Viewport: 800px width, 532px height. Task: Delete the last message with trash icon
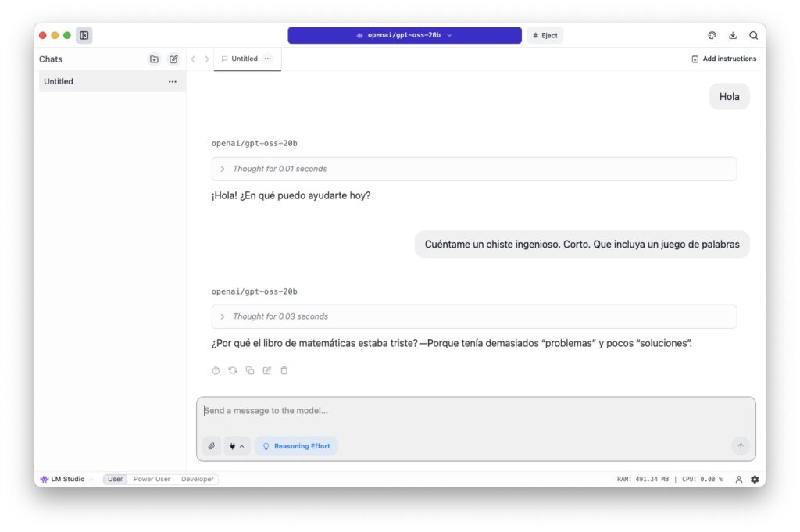[x=284, y=370]
